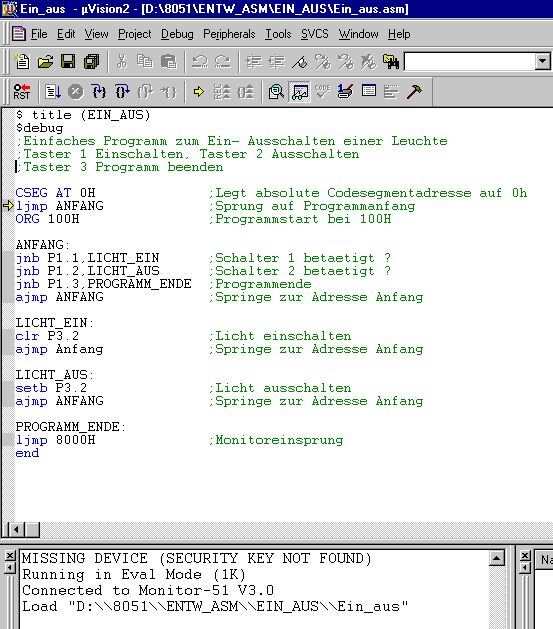The height and width of the screenshot is (629, 553).
Task: Click the Save file floppy icon
Action: 68,62
